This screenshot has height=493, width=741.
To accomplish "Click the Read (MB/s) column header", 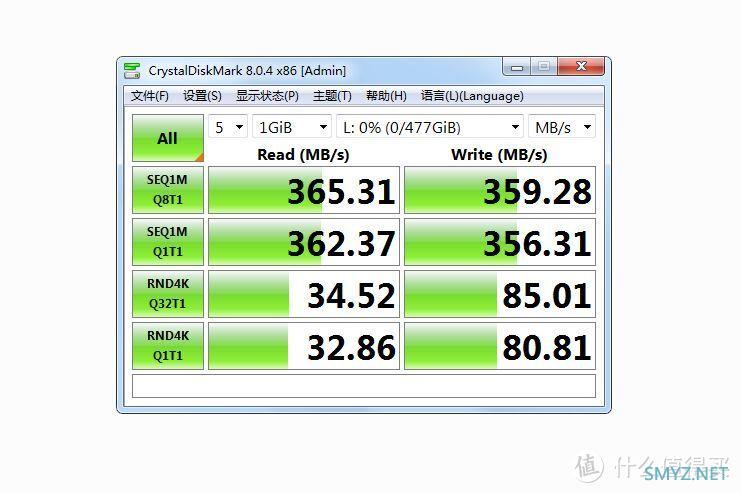I will (x=303, y=155).
